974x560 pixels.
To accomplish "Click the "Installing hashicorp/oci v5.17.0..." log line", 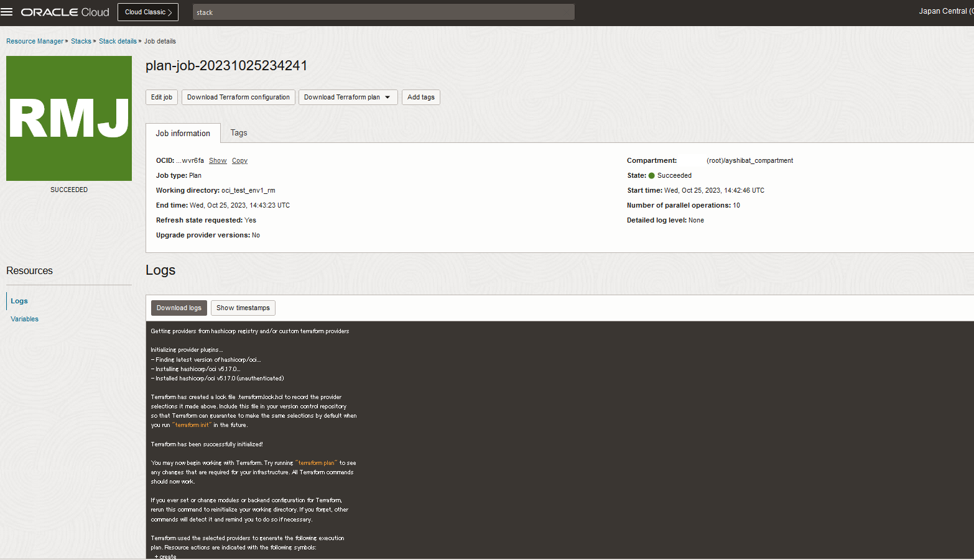I will click(x=195, y=369).
